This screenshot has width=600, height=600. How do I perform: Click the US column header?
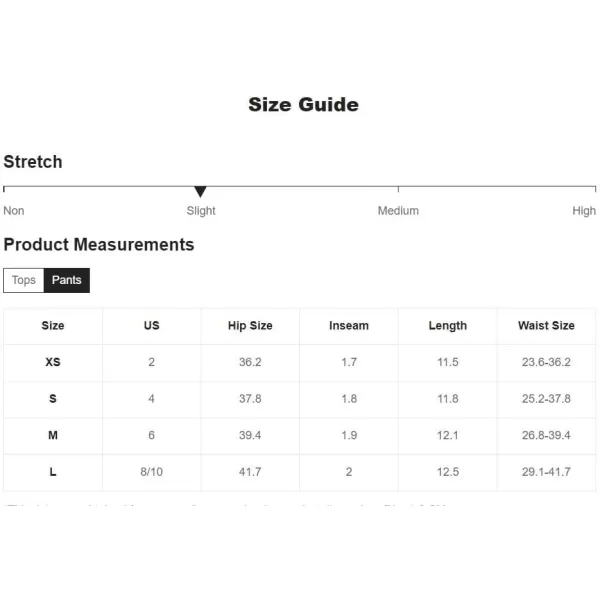152,326
